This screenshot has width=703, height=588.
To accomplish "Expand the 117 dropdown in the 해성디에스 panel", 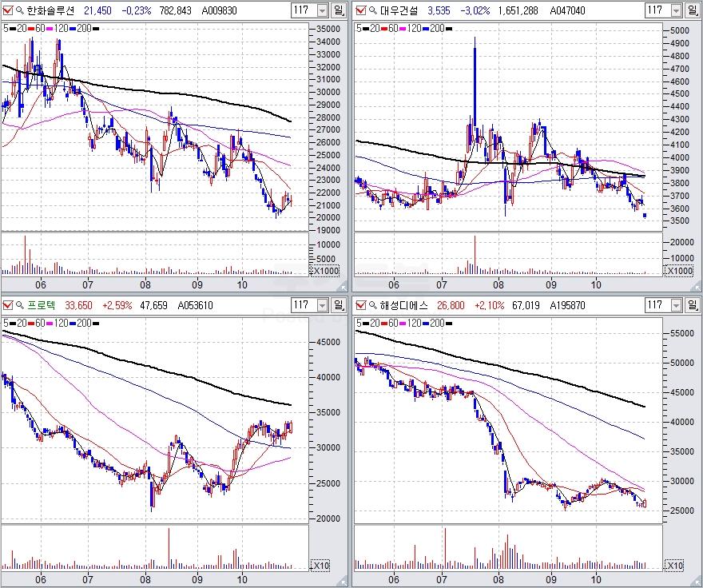I will click(x=675, y=304).
